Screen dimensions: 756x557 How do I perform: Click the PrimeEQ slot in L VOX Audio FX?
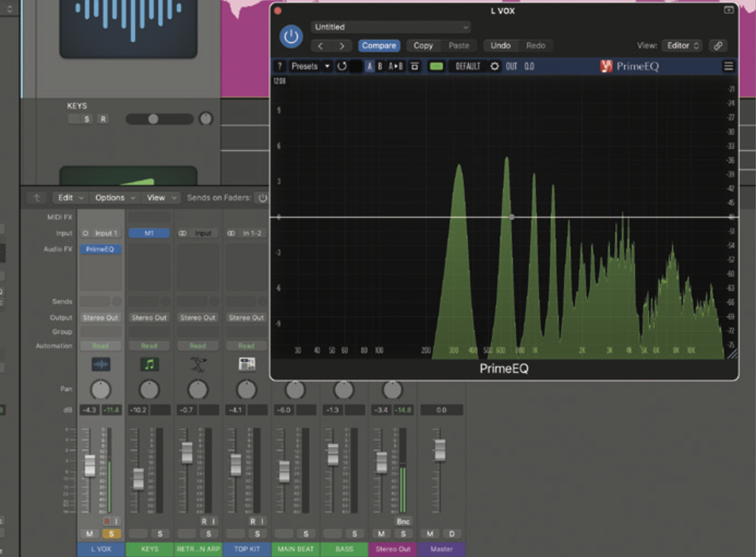pyautogui.click(x=100, y=249)
